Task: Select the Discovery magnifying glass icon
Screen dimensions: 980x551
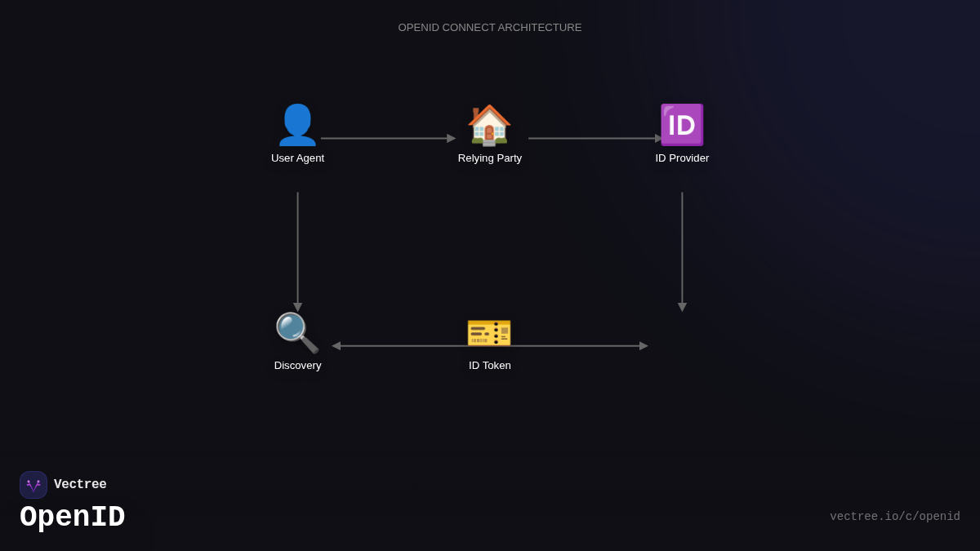Action: [x=296, y=333]
